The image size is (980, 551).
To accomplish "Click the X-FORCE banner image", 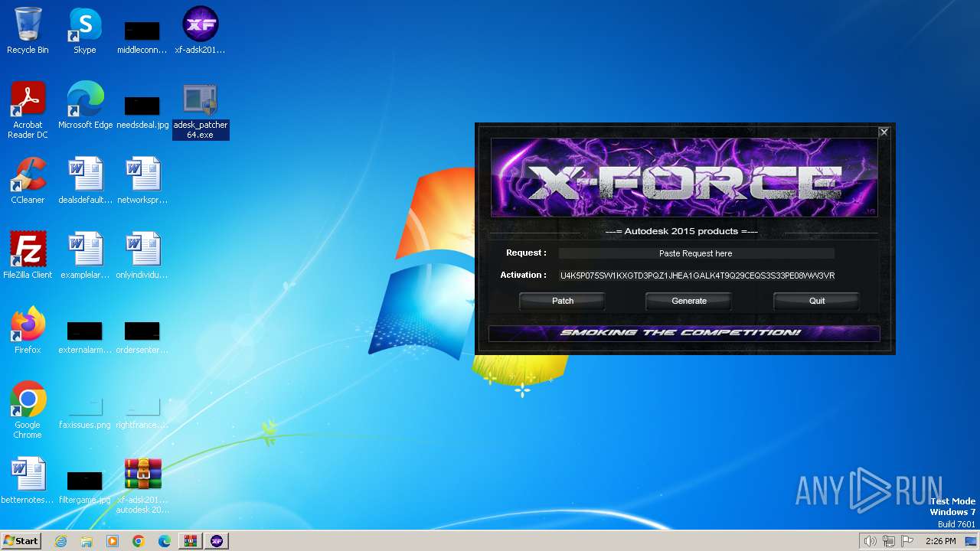I will coord(684,178).
